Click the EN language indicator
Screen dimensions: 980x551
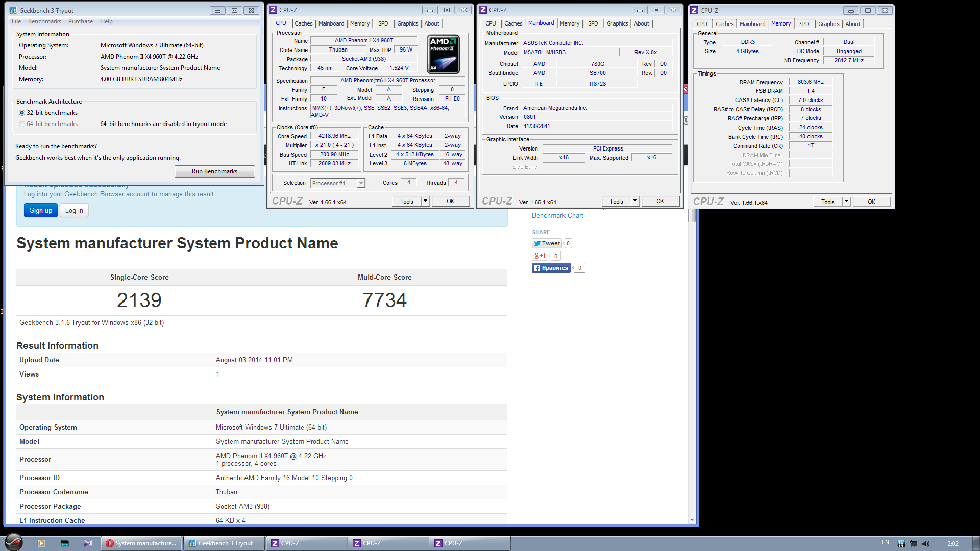[885, 542]
